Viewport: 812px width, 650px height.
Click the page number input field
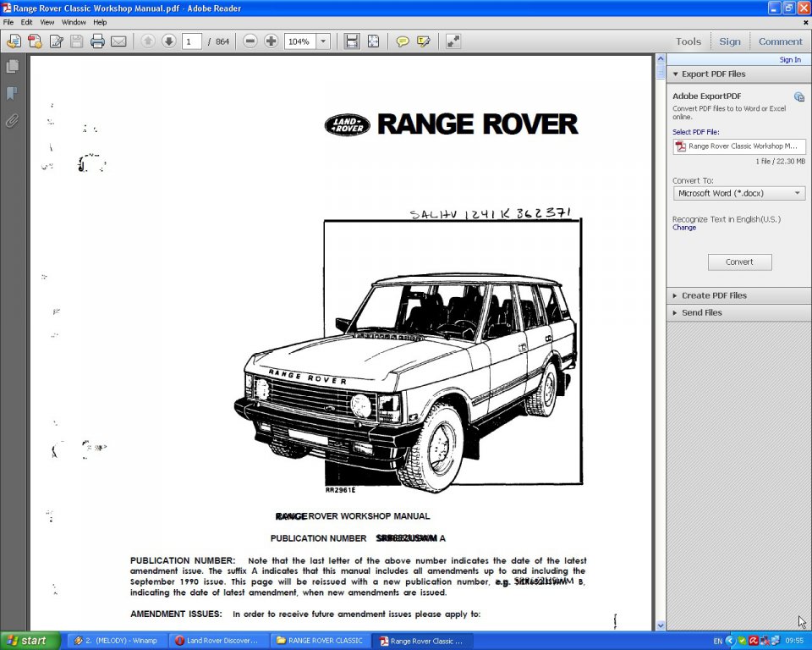pyautogui.click(x=191, y=41)
